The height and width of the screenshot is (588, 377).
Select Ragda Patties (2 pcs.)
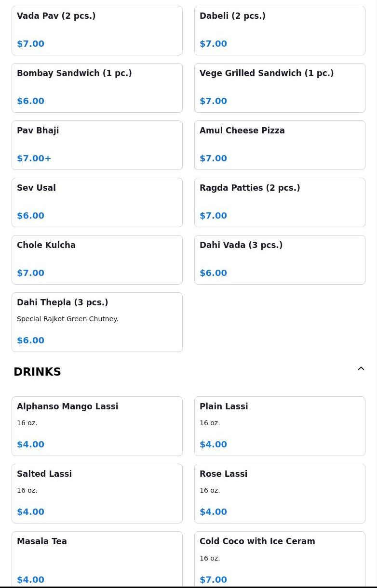(x=280, y=202)
